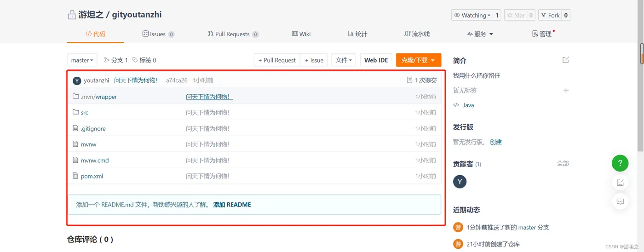Switch to the 代码 tab

[x=95, y=34]
